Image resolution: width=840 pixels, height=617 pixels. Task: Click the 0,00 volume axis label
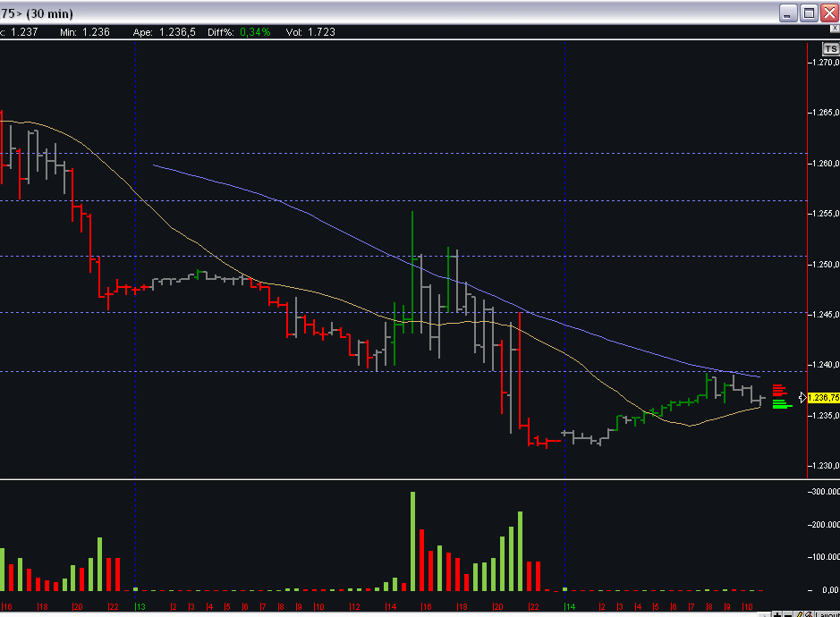click(x=829, y=590)
